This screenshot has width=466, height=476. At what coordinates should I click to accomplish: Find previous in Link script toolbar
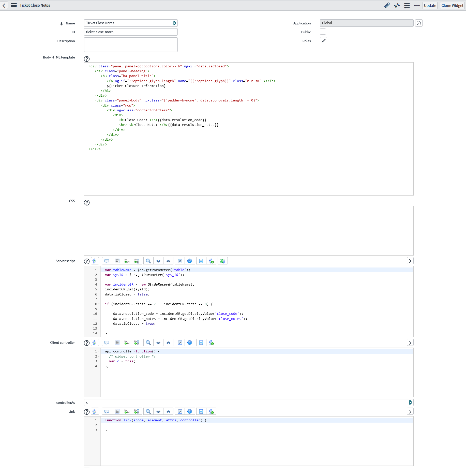pos(168,411)
